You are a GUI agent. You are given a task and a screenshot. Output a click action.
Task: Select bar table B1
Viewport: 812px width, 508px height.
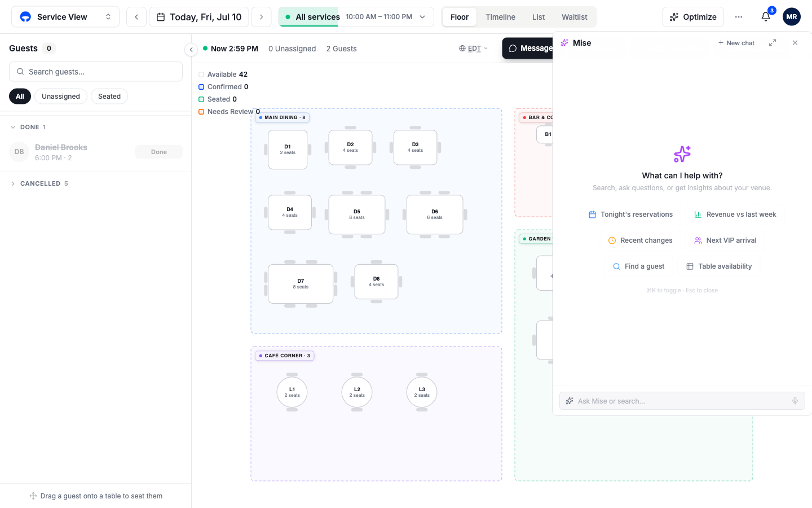coord(545,134)
